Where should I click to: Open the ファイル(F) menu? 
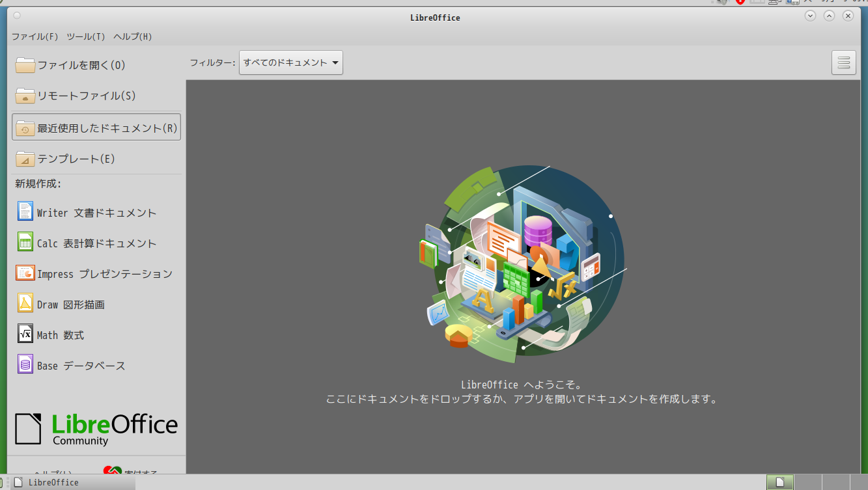click(35, 36)
